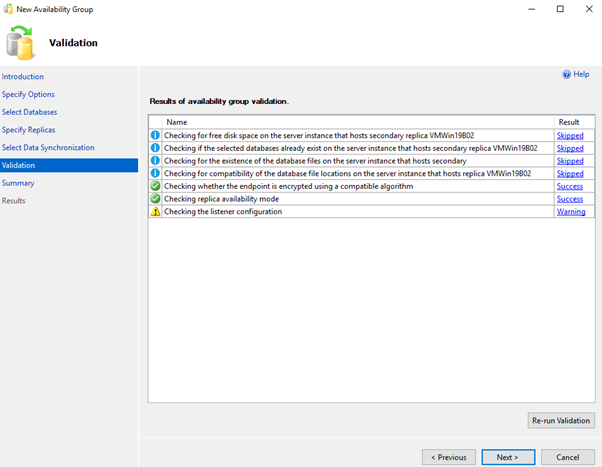Jump to Select Data Synchronization step
Viewport: 602px width, 467px height.
(x=48, y=148)
